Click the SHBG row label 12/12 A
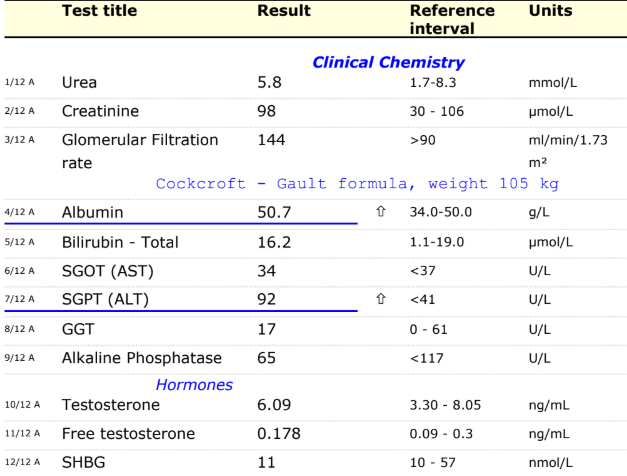627x476 pixels. coord(22,462)
